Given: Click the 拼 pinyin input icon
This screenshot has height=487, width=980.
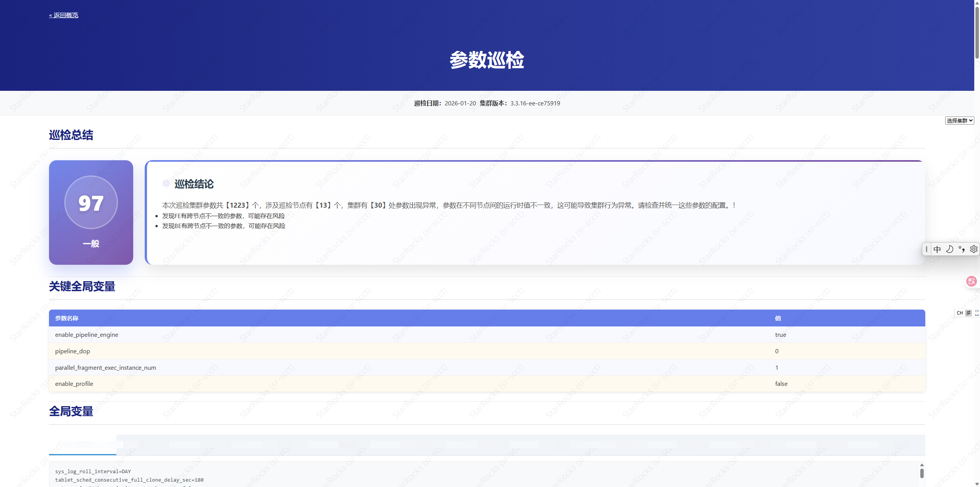Looking at the screenshot, I should point(969,313).
